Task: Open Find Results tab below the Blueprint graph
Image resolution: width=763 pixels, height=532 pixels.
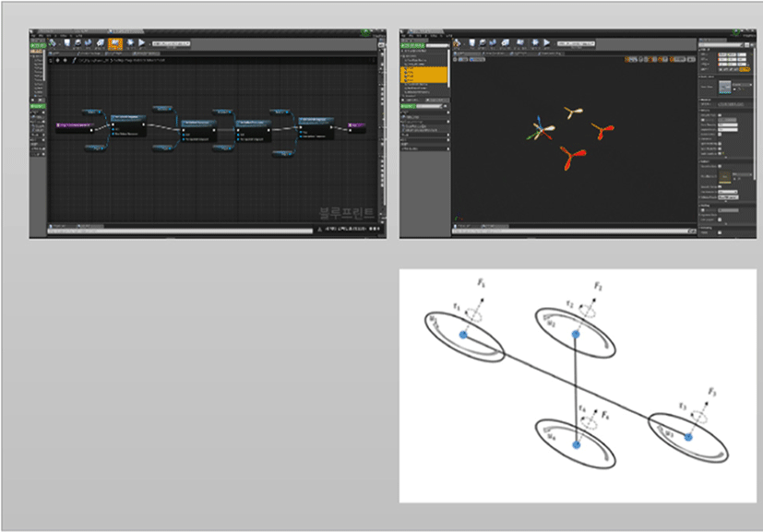Action: tap(90, 226)
